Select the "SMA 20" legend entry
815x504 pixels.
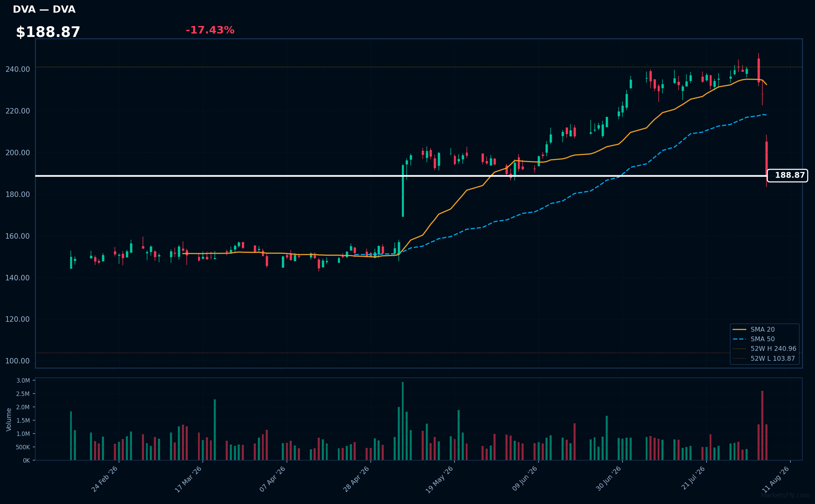(x=762, y=330)
